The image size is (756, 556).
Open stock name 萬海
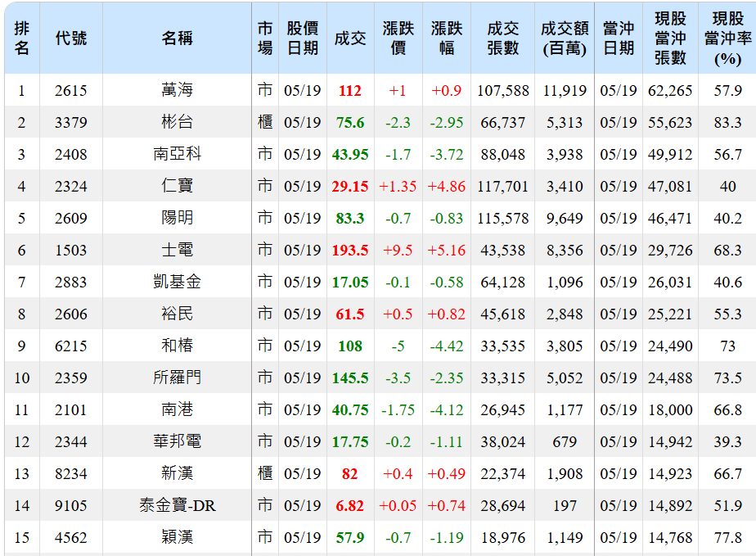pyautogui.click(x=177, y=90)
